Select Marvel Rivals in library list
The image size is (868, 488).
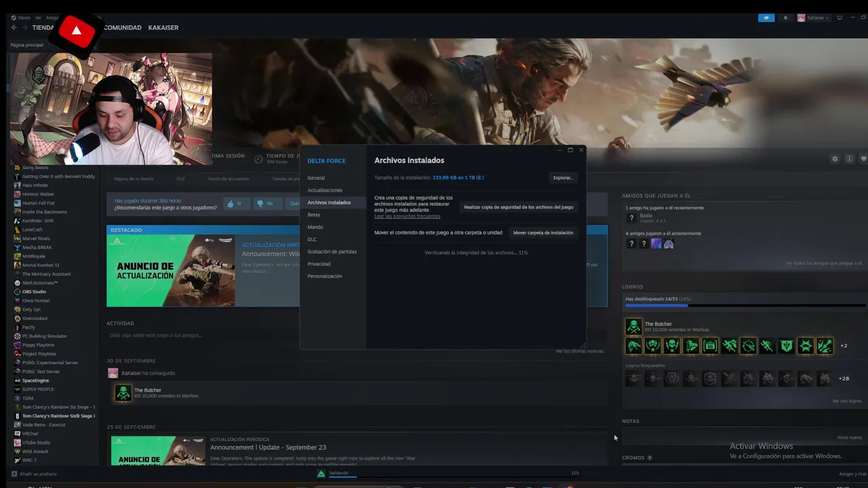[x=37, y=239]
